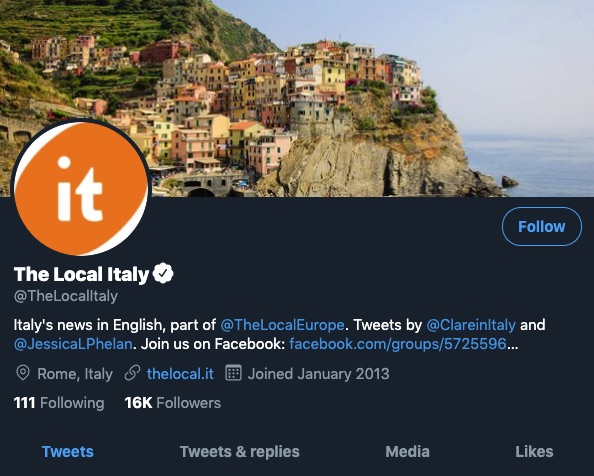Switch to the Tweets & replies tab
Screen dimensions: 594x476
(239, 452)
